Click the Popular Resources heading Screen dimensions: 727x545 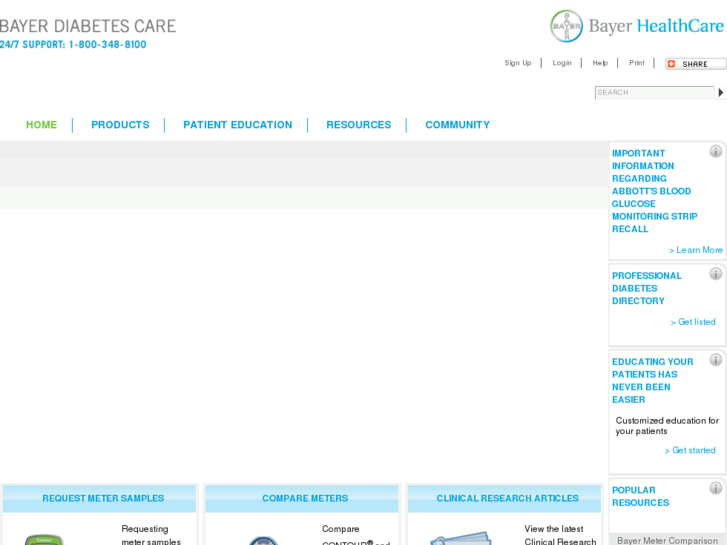(640, 496)
